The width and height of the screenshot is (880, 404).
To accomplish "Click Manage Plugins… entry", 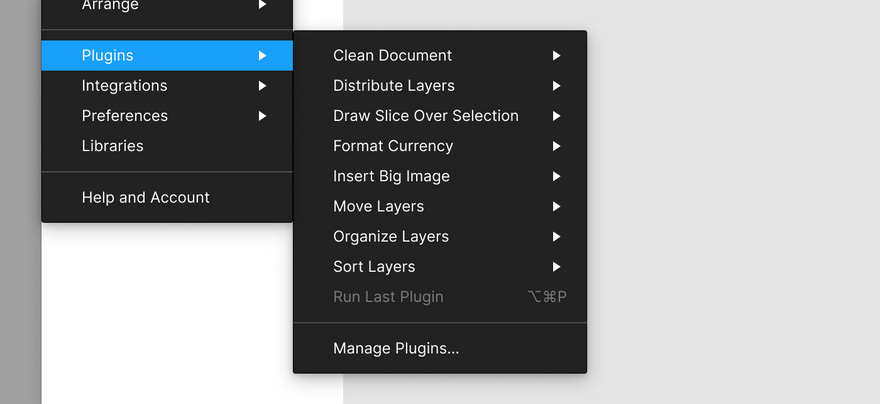I will point(440,348).
